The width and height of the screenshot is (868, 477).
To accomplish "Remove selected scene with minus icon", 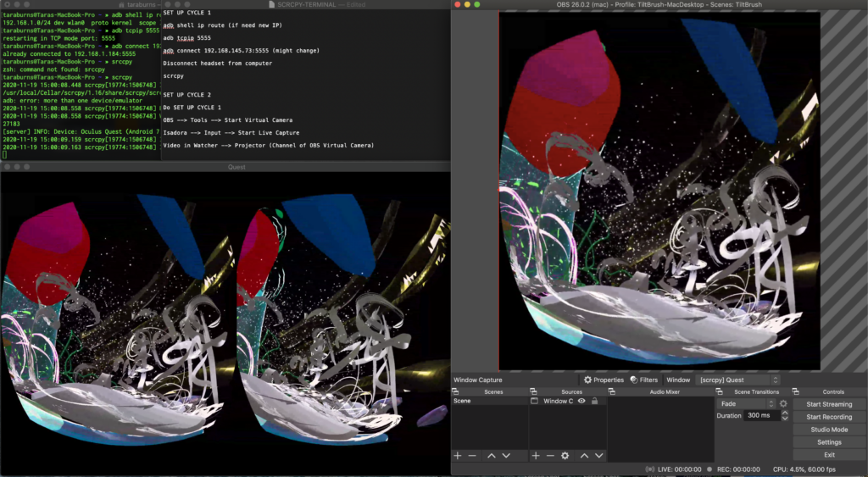I will click(472, 456).
